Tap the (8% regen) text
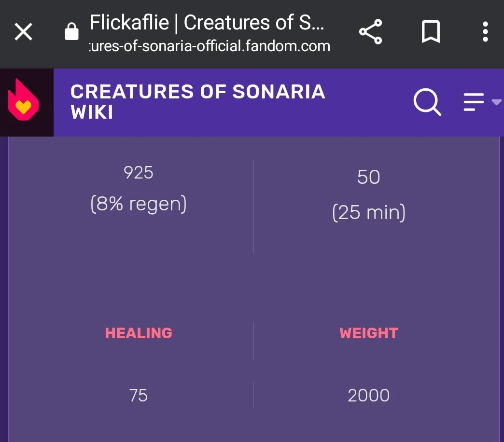Viewport: 504px width, 442px height. [139, 204]
